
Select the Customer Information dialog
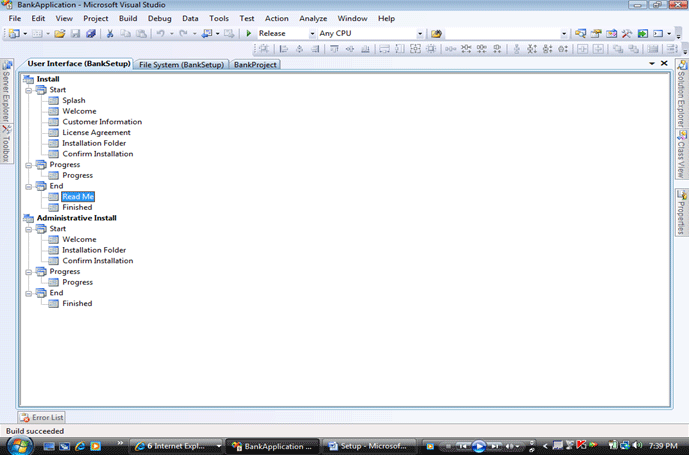(102, 122)
